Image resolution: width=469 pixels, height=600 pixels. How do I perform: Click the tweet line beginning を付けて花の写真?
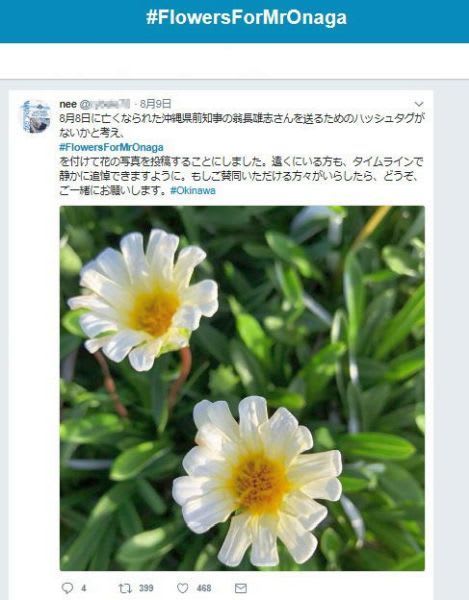(x=241, y=161)
